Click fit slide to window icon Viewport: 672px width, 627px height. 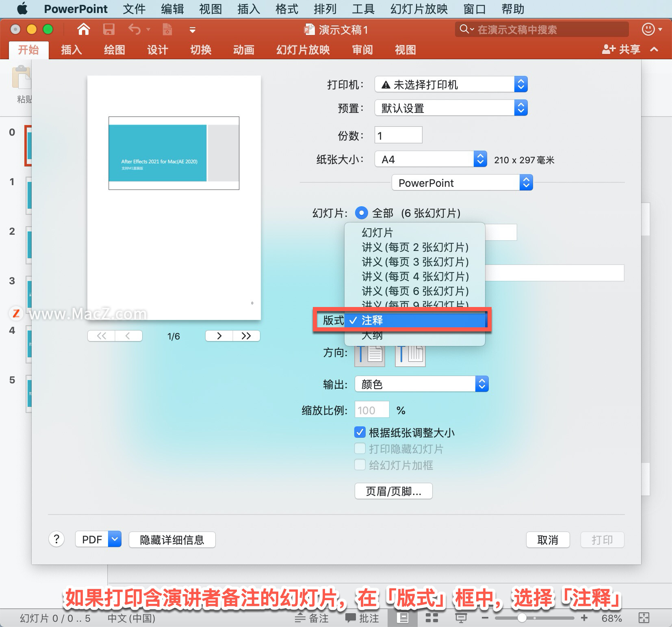(x=644, y=618)
